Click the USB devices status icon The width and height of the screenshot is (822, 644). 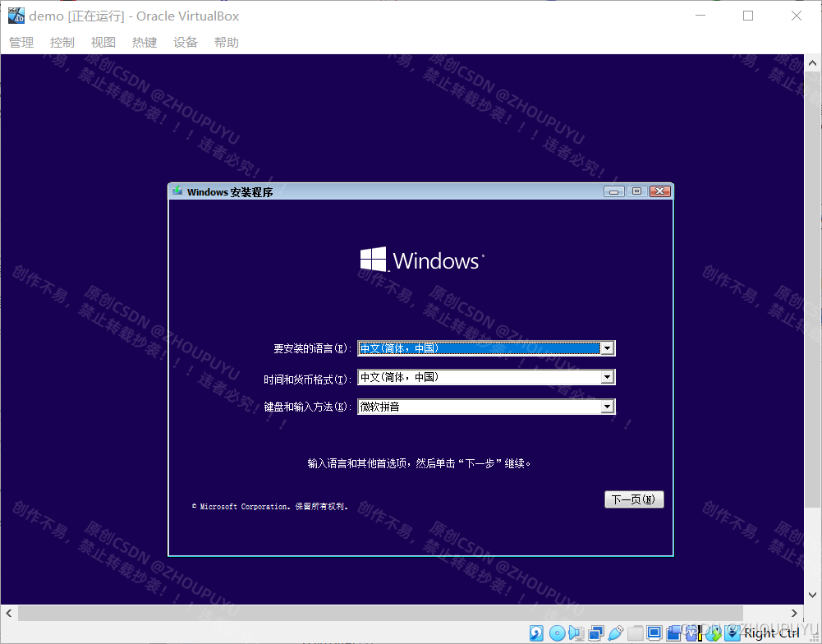click(616, 633)
